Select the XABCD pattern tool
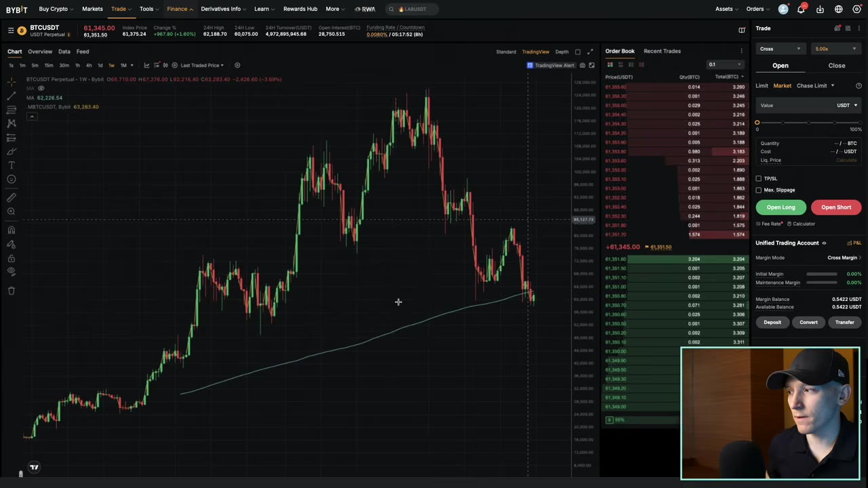Screen dimensions: 868x488 click(12, 123)
